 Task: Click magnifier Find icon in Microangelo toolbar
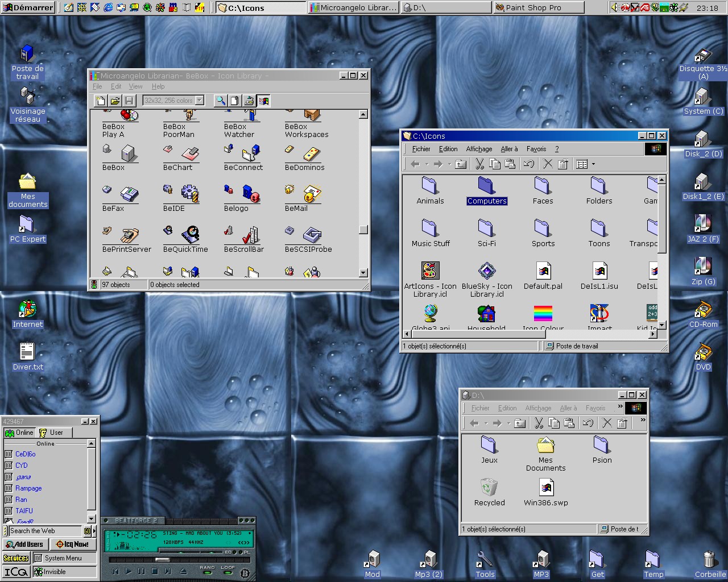(221, 101)
